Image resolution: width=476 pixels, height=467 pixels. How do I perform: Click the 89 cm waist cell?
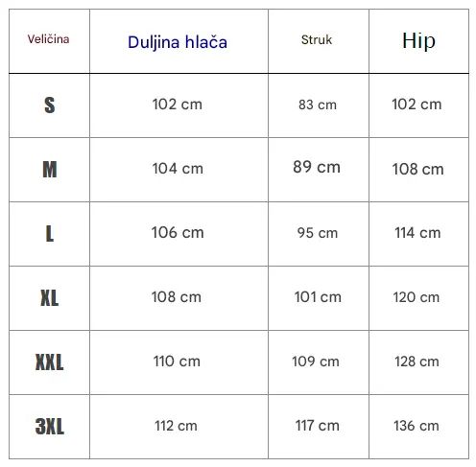317,167
